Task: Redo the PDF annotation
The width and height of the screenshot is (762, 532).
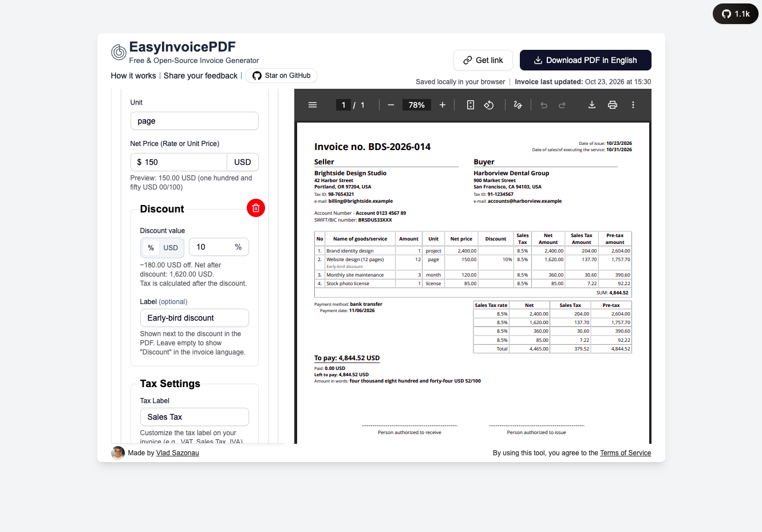Action: click(x=562, y=105)
